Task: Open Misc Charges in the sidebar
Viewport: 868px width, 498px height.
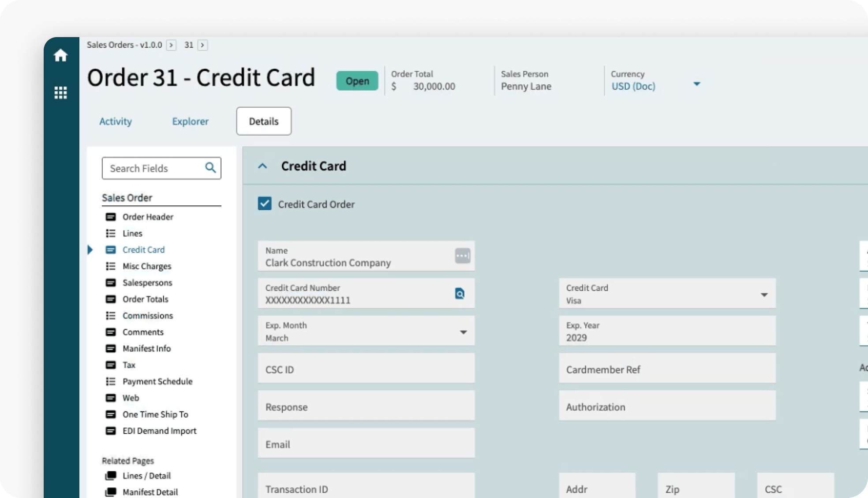Action: [146, 266]
